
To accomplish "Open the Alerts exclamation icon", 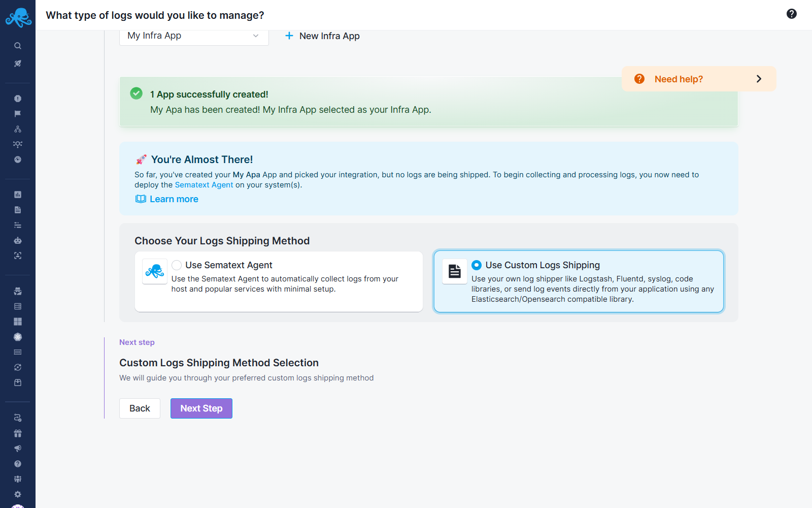I will pyautogui.click(x=17, y=98).
